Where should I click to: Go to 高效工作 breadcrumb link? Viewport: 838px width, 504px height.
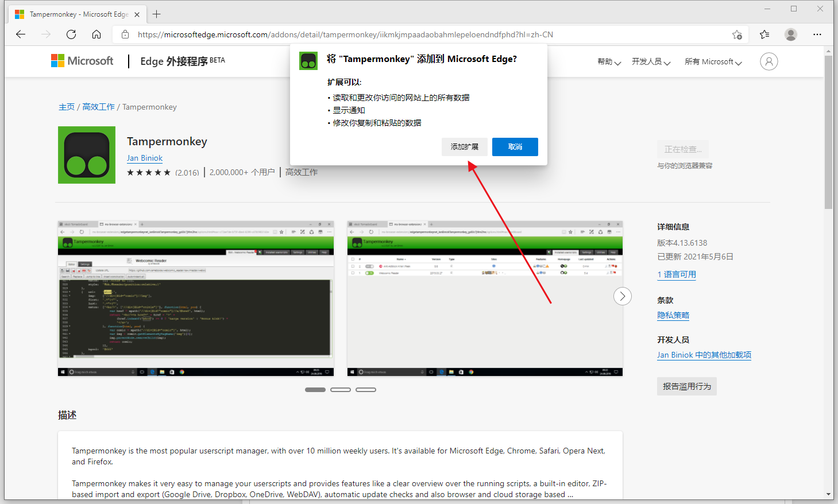98,107
